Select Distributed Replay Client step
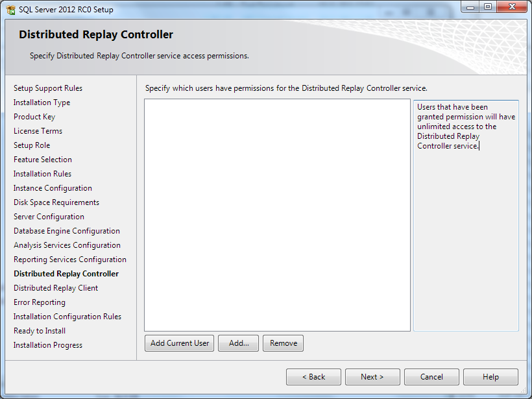 click(x=56, y=287)
